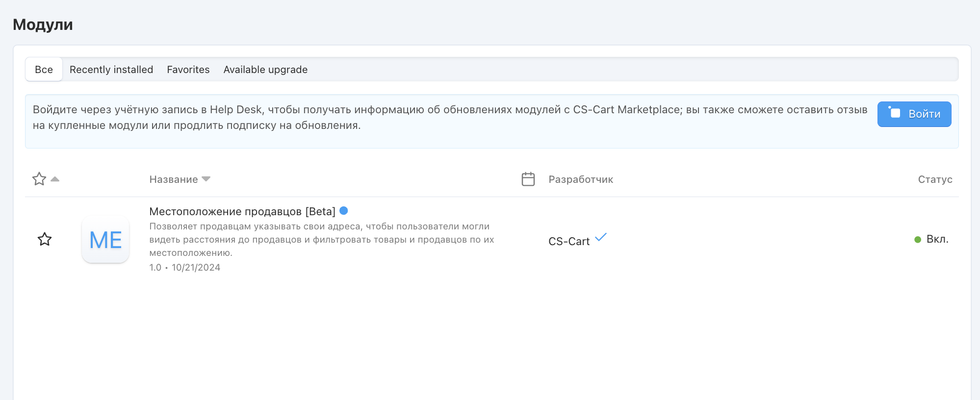The image size is (980, 400).
Task: Toggle favorite star for Местоположение продавцов module
Action: [x=45, y=239]
